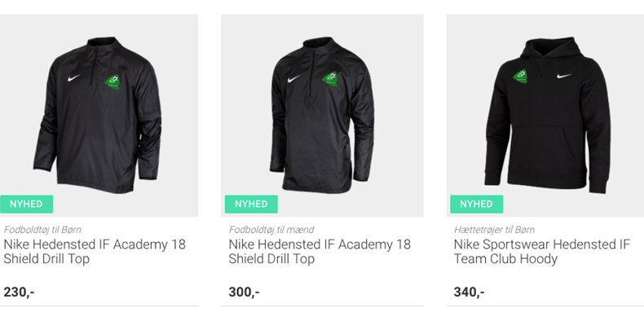Open the 'Fodboldtøj til Børn' category link
The width and height of the screenshot is (644, 326).
click(42, 230)
